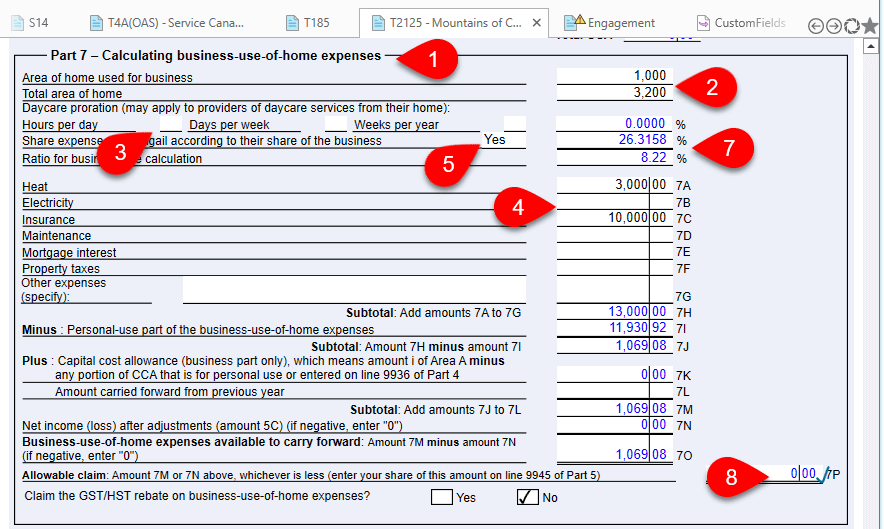The height and width of the screenshot is (529, 884).
Task: Click the CustomFields tab document icon
Action: coord(703,23)
